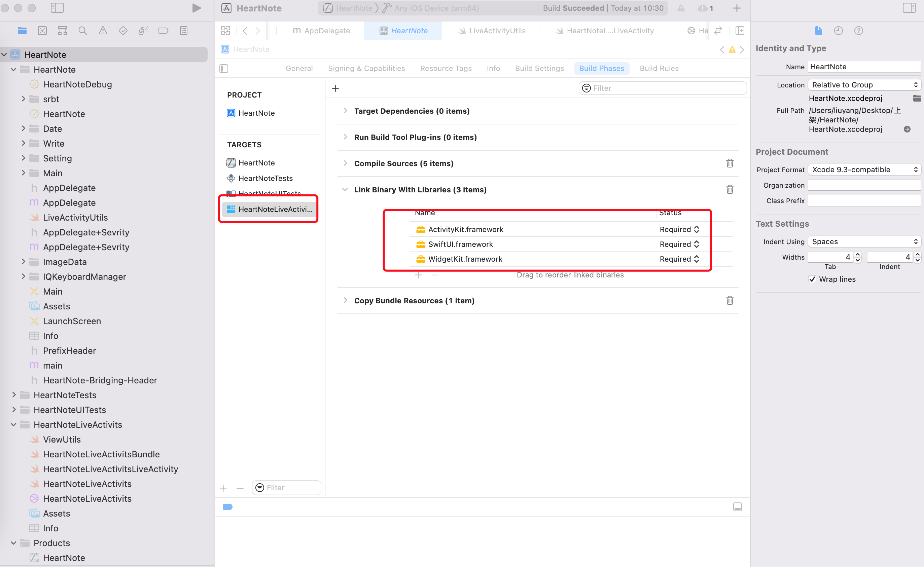Screen dimensions: 924x567
Task: Open the Symbol navigator
Action: tap(63, 31)
